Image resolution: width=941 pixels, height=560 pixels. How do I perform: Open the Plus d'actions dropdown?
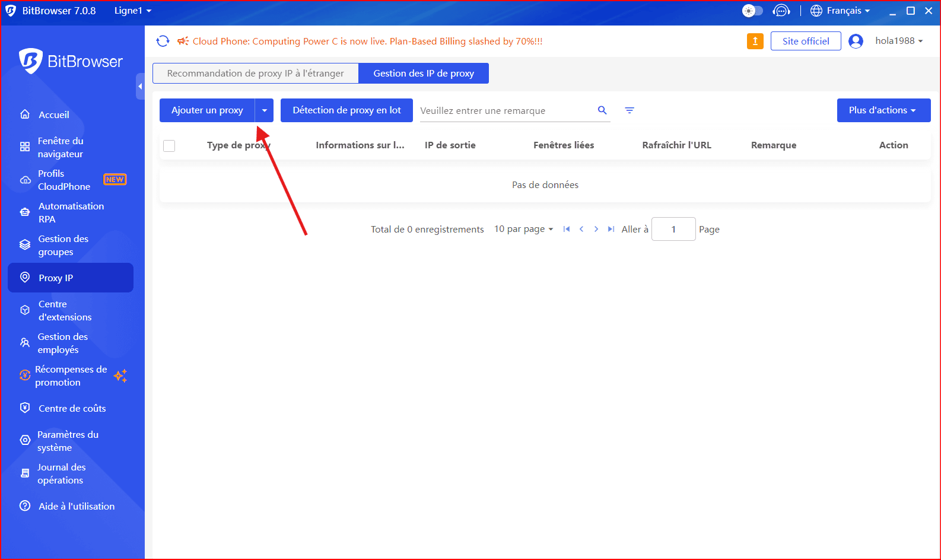pyautogui.click(x=883, y=110)
